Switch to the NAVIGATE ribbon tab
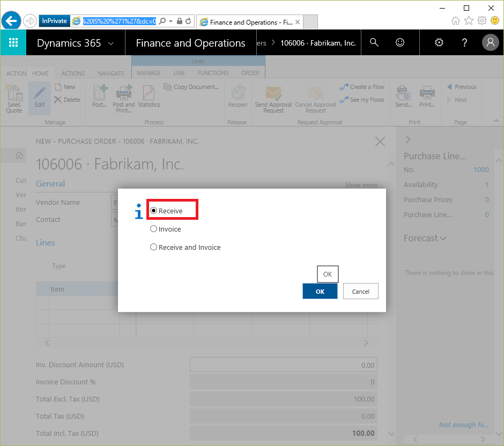 coord(111,73)
